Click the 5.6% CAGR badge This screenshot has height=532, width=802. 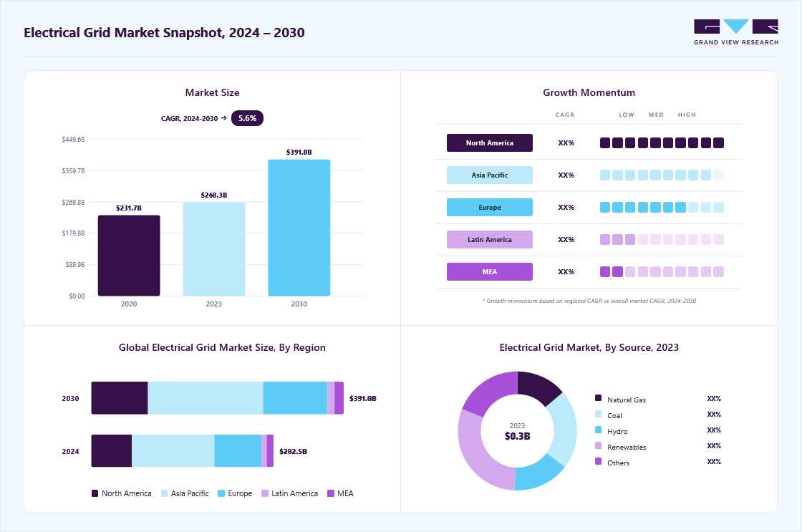(x=247, y=118)
